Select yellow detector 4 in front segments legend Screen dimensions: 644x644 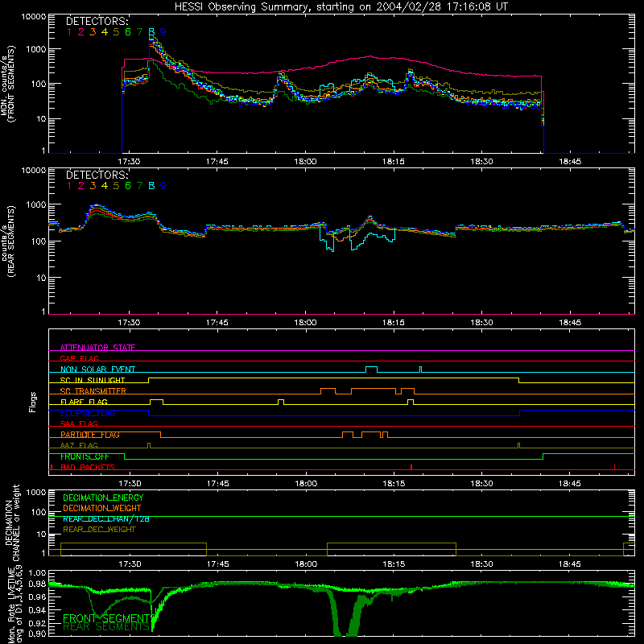(x=105, y=32)
